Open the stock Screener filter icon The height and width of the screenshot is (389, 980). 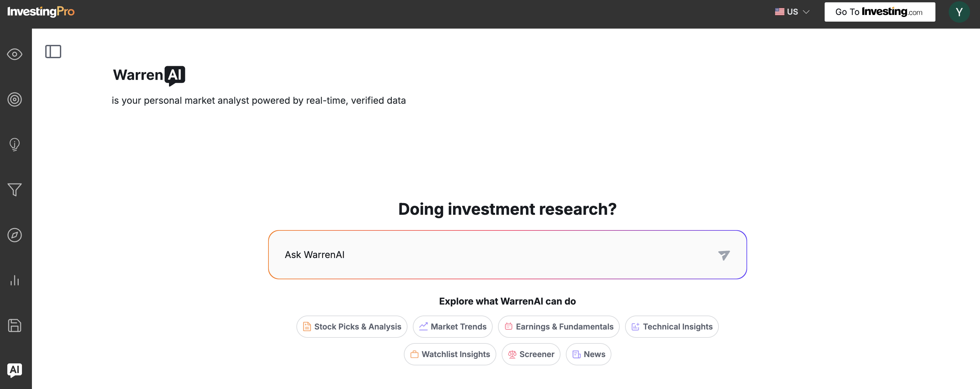coord(14,190)
